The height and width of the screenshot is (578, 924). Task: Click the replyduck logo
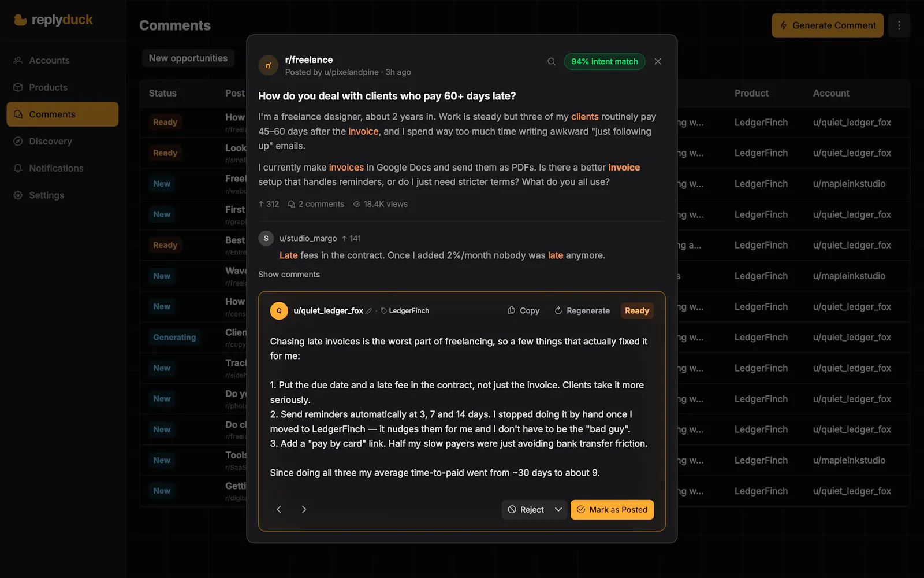point(53,20)
